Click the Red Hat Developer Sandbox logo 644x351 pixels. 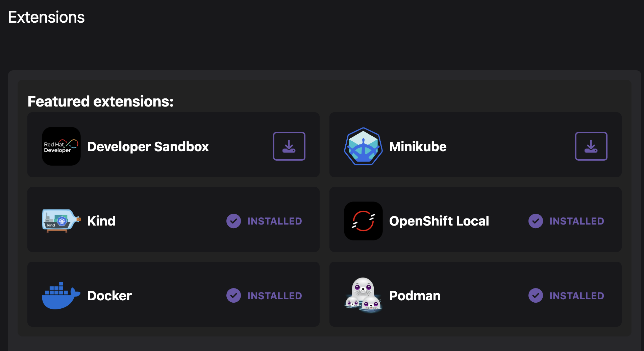point(61,146)
